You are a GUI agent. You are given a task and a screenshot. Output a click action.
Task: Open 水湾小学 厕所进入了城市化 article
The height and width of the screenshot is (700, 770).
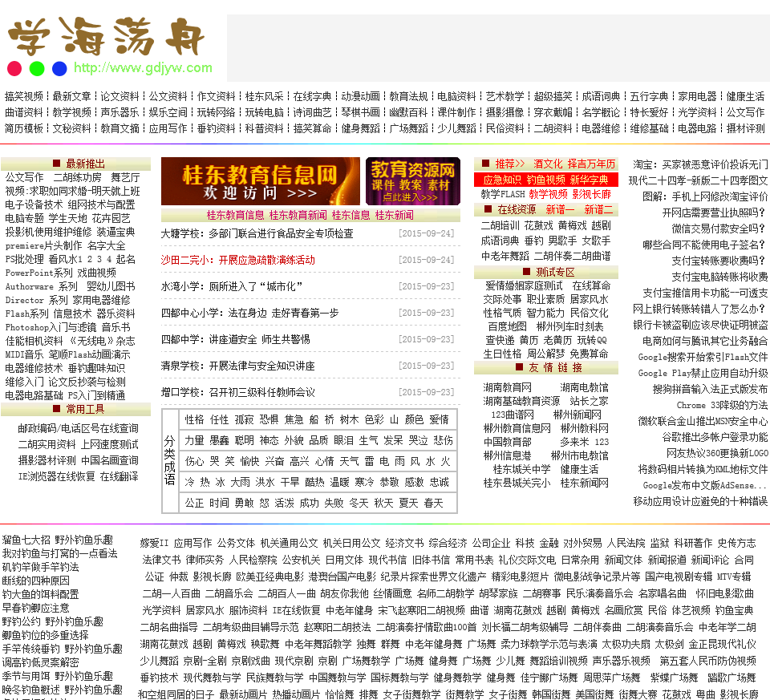coord(232,287)
